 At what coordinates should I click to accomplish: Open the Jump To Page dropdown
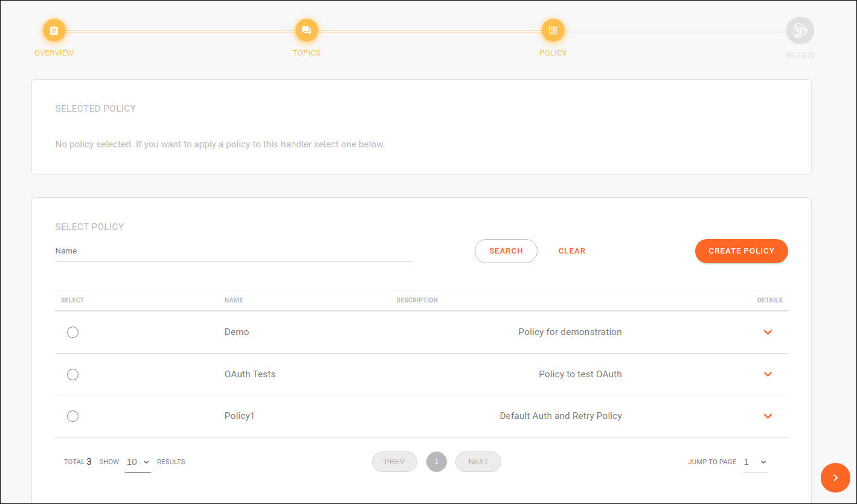click(755, 462)
